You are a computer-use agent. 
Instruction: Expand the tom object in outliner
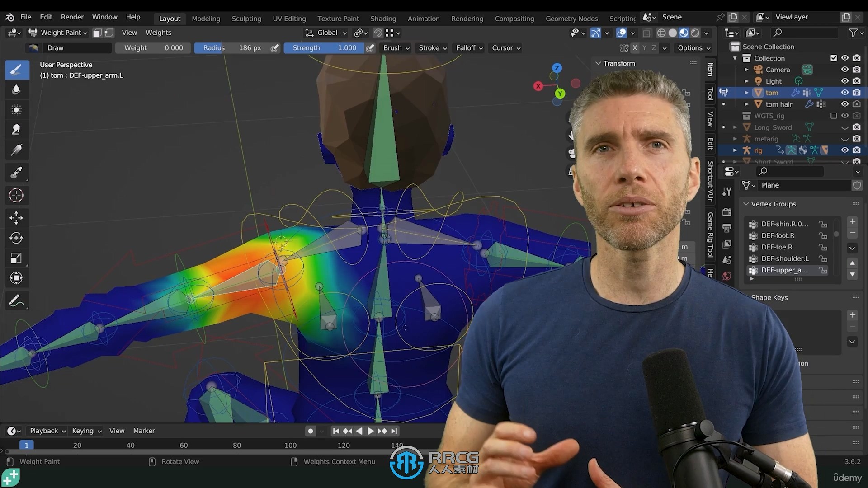[x=746, y=93]
